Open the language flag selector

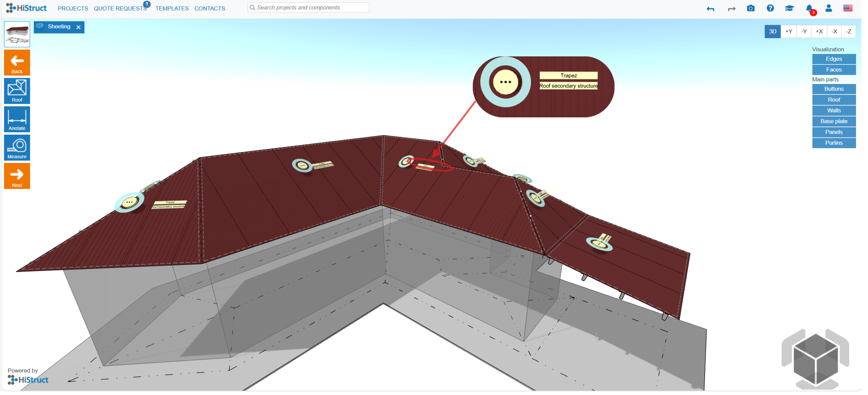pyautogui.click(x=848, y=9)
